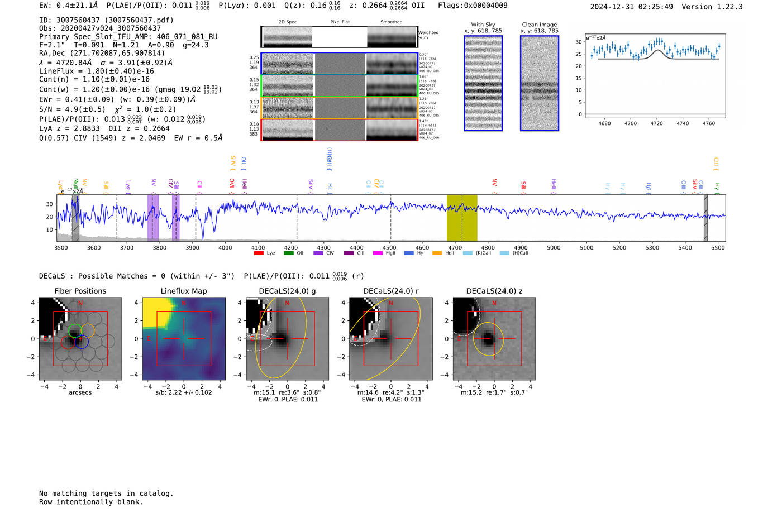Click the dark purple CIII legend swatch
This screenshot has height=532, width=782.
(349, 253)
